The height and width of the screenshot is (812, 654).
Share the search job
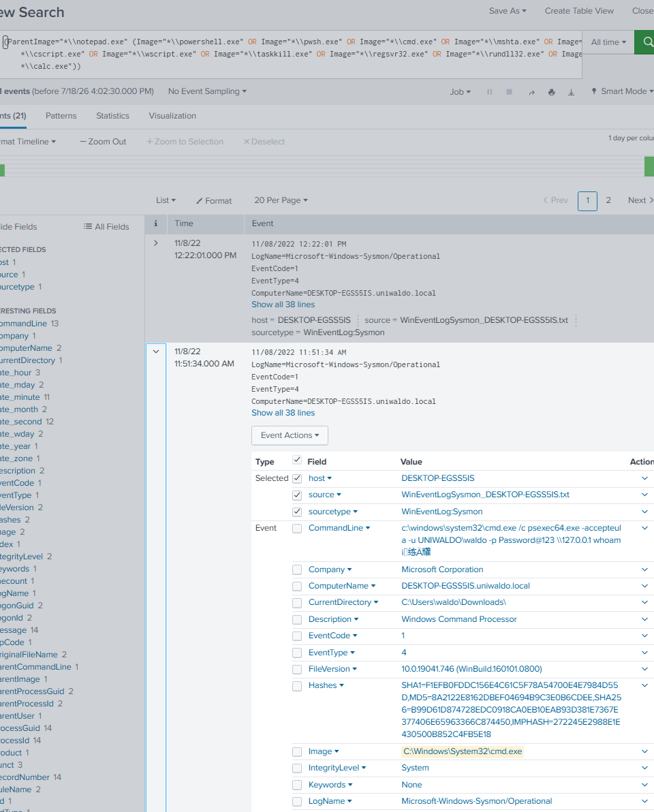pos(531,92)
